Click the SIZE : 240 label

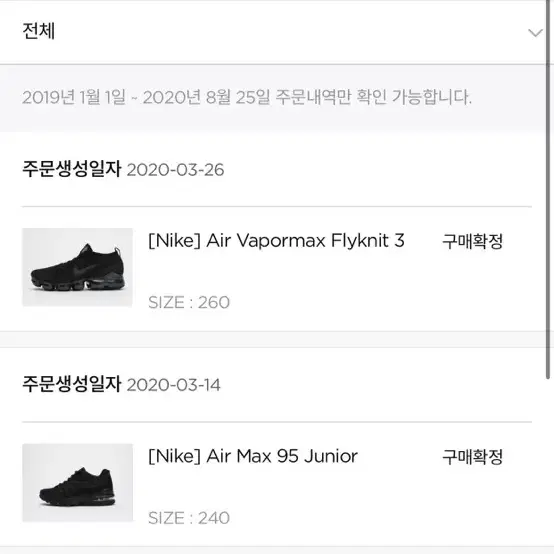[x=189, y=518]
